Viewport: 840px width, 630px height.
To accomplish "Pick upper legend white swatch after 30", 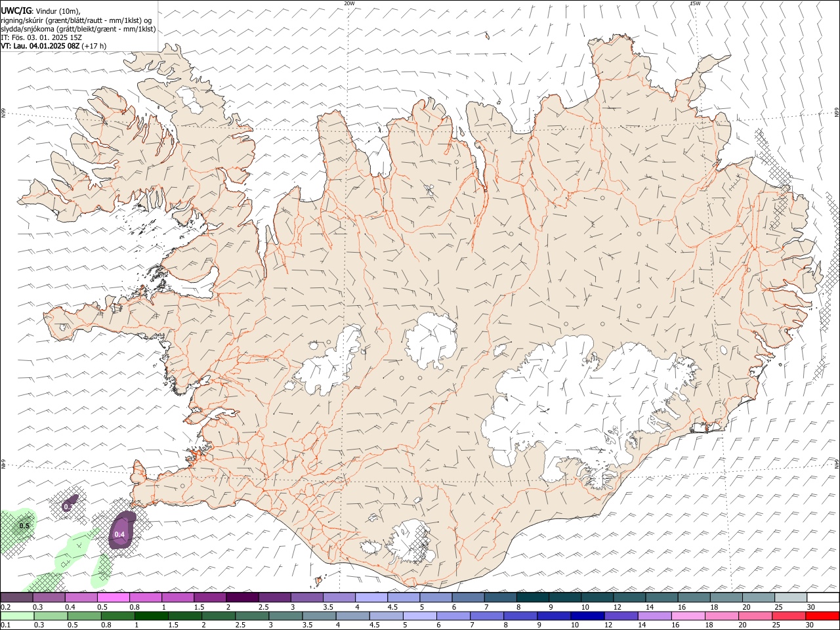I will tap(823, 597).
